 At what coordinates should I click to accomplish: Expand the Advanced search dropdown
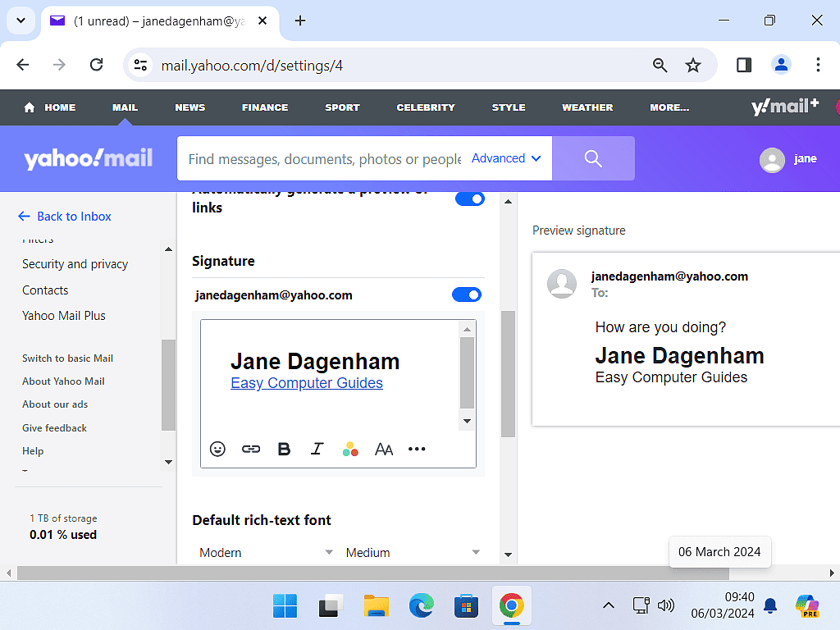point(506,158)
